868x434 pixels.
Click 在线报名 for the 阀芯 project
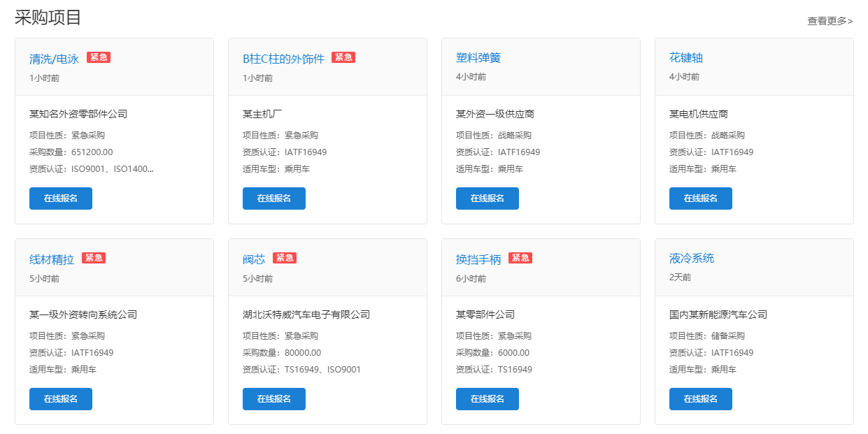point(273,398)
